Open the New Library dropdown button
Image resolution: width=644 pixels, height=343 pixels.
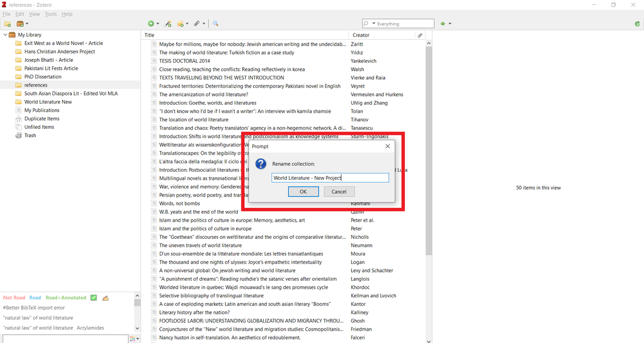[23, 24]
